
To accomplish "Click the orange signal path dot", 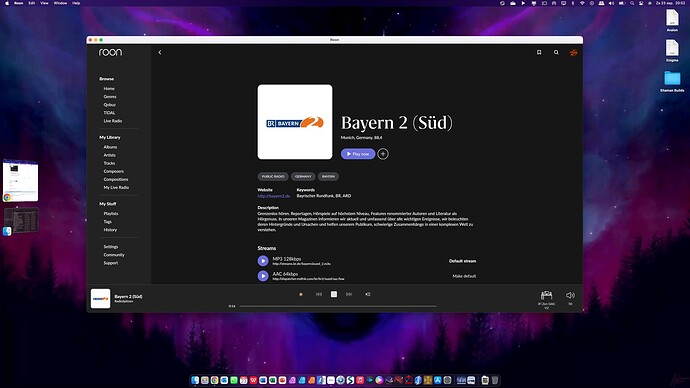I will [x=301, y=294].
